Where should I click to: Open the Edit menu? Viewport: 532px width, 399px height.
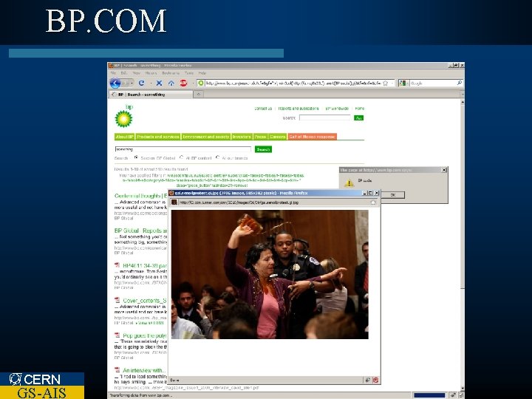click(x=124, y=73)
